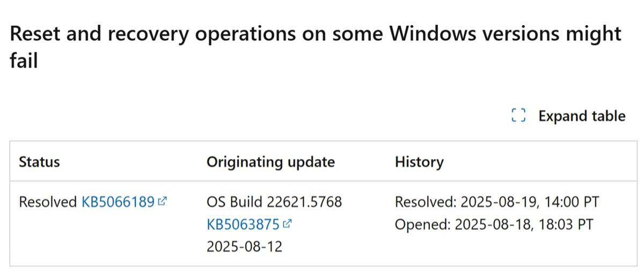Click external-link icon beside KB5066189
The image size is (644, 278).
tap(163, 202)
